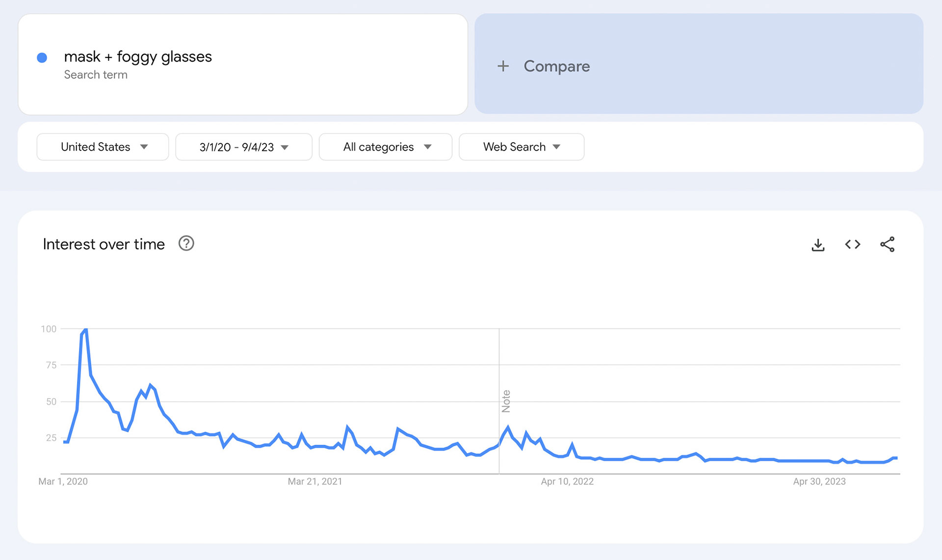Open the 3/1/20 - 9/4/23 date range dropdown
The height and width of the screenshot is (560, 942).
click(243, 147)
